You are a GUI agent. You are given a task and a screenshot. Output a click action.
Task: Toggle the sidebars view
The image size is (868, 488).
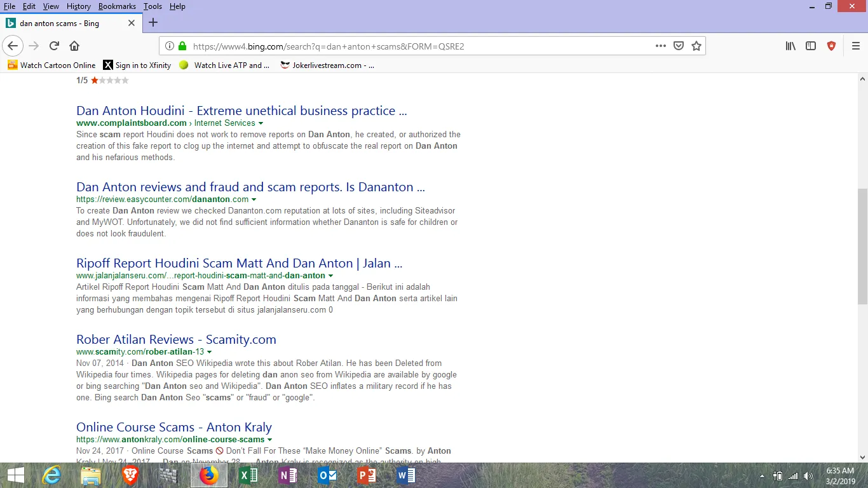point(811,46)
